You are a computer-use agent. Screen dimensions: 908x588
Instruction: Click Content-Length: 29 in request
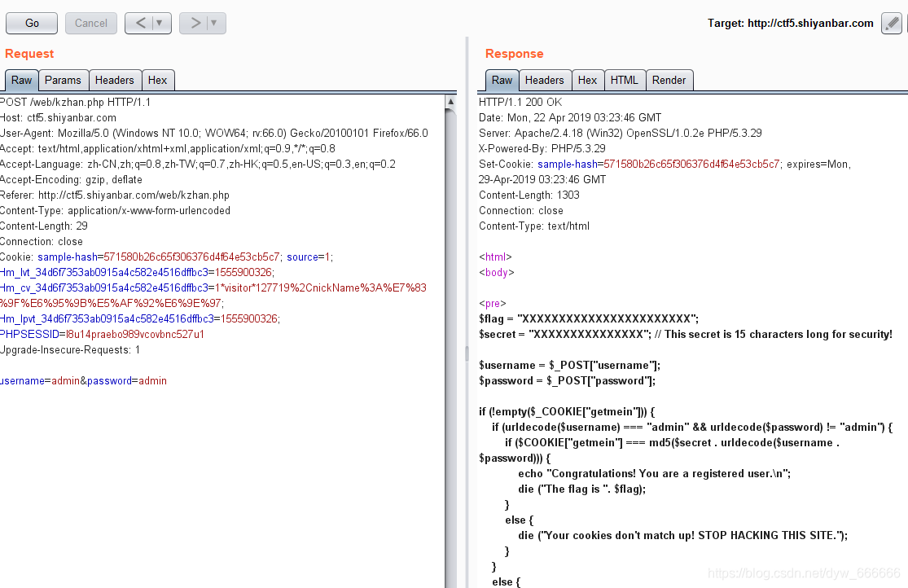(x=44, y=226)
